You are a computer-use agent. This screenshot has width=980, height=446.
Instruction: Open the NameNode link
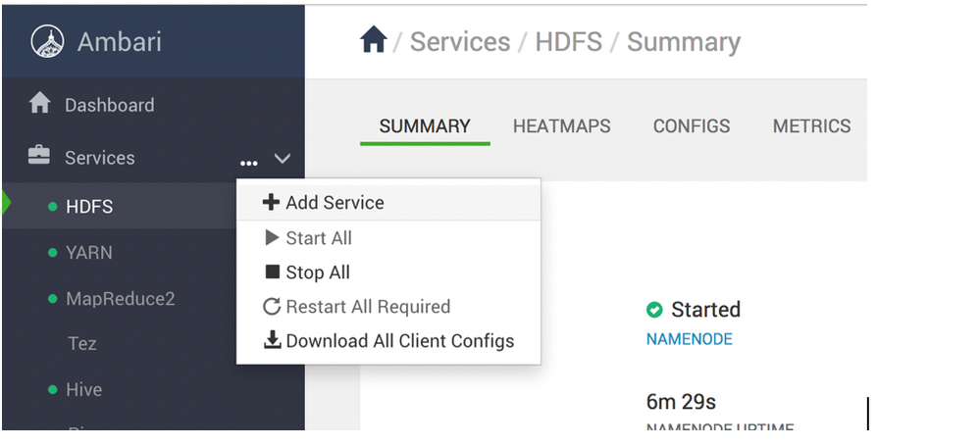[689, 339]
